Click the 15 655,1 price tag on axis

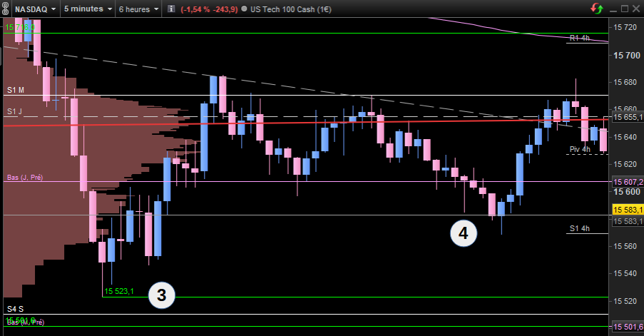[628, 118]
